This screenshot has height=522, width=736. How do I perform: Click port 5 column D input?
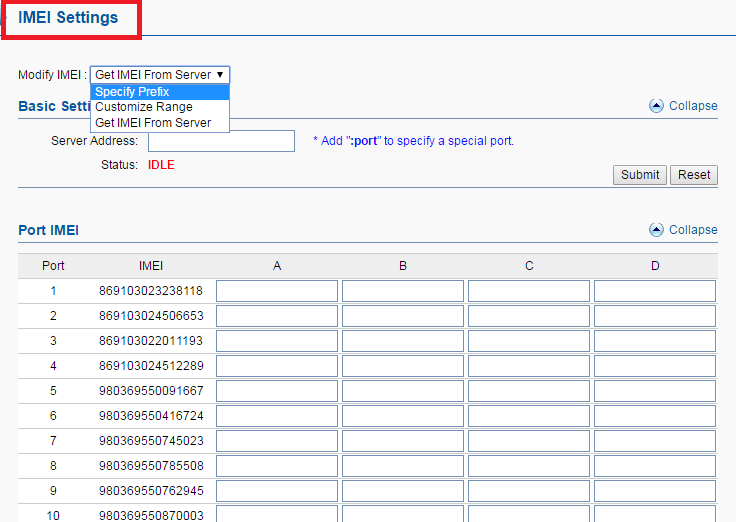coord(655,391)
